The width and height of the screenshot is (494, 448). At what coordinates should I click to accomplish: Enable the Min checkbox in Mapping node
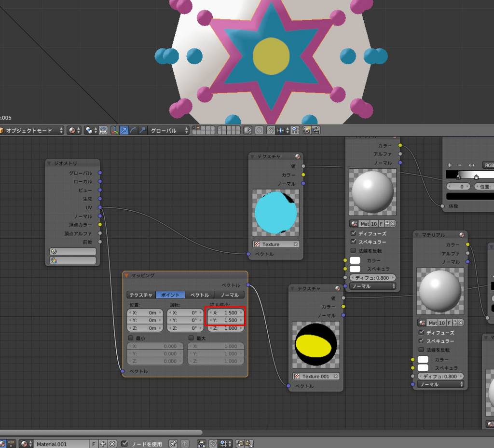pos(130,338)
